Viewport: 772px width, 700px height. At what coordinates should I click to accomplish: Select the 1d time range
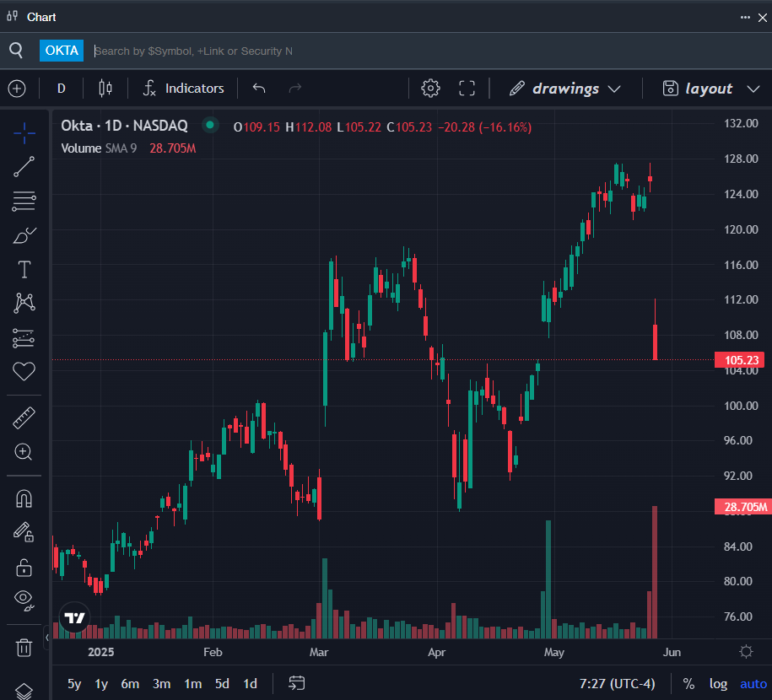pos(250,684)
